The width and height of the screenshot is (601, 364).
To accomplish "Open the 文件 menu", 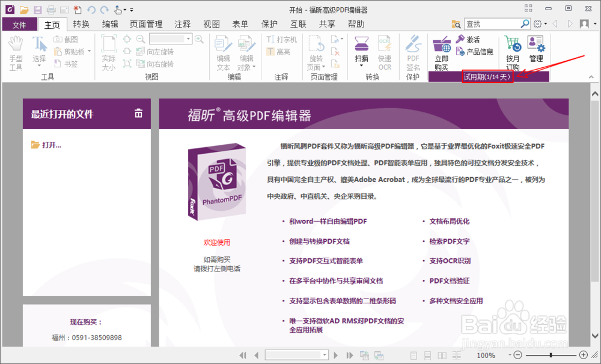I will pos(20,25).
